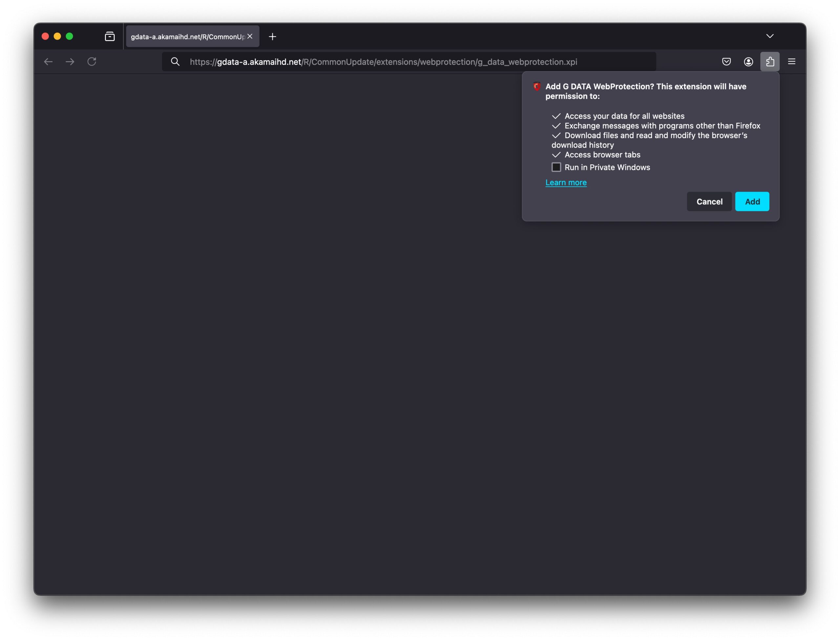Click the back navigation arrow
The image size is (840, 640).
pos(48,62)
